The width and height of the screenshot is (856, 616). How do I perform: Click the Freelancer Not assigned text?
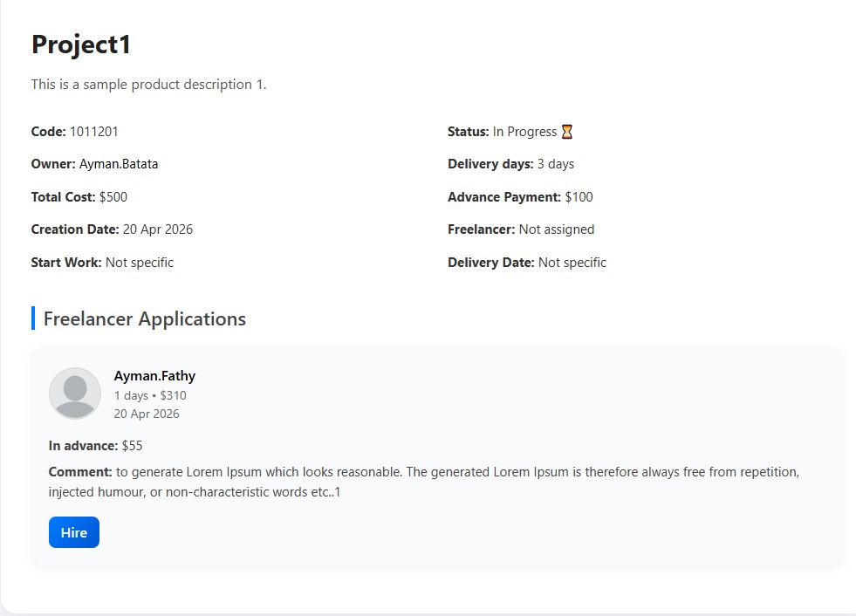point(557,229)
